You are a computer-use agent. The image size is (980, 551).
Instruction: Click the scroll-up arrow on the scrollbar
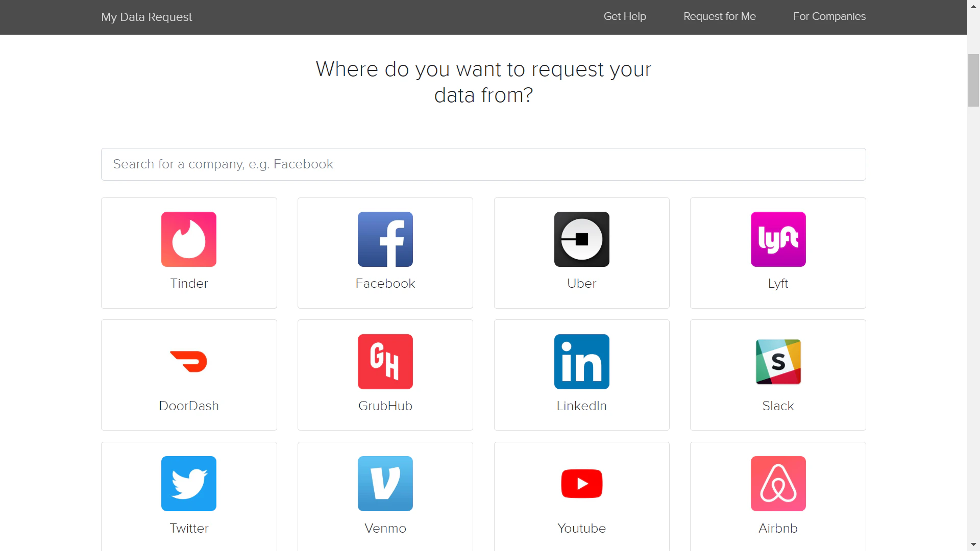click(x=973, y=6)
